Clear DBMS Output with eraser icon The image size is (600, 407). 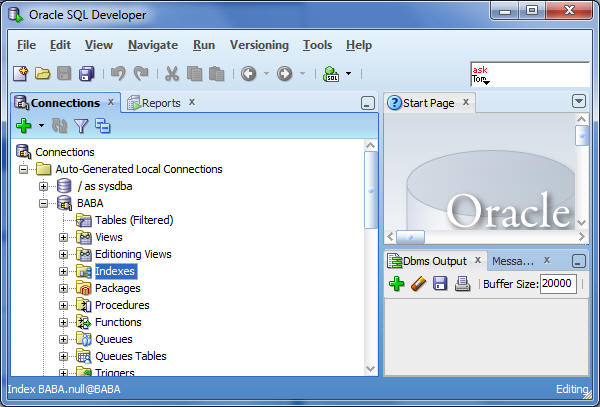(418, 284)
